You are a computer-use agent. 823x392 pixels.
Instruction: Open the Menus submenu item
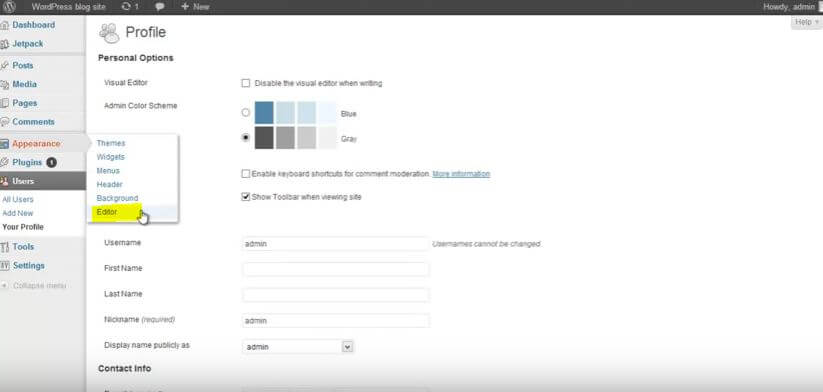(108, 171)
